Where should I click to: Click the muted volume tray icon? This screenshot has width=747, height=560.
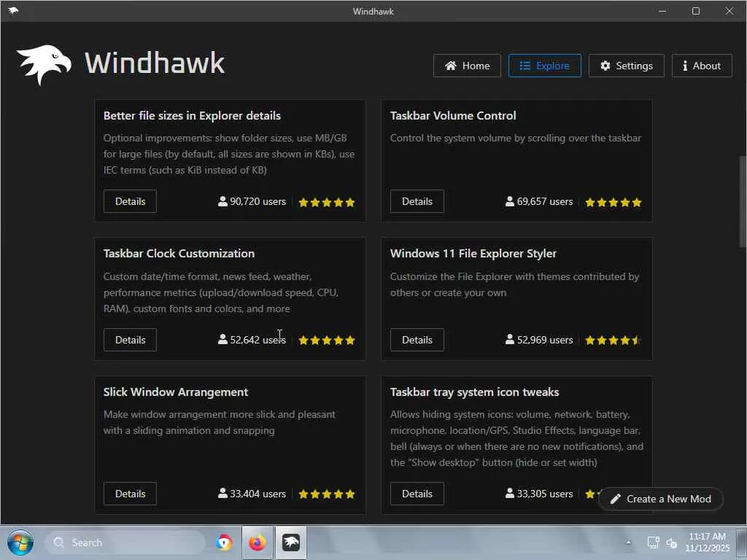pos(672,542)
